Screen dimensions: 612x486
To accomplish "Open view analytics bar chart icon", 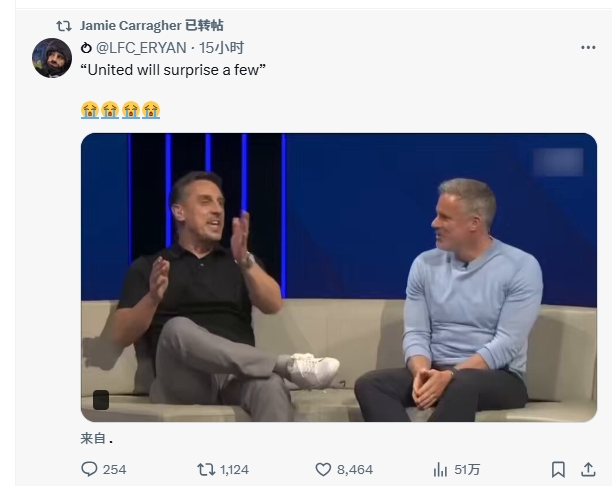I will click(440, 469).
